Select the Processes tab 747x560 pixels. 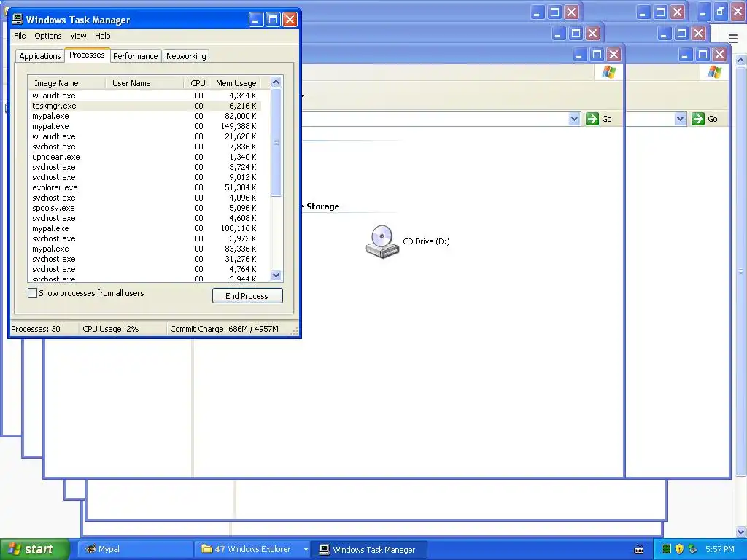[87, 55]
